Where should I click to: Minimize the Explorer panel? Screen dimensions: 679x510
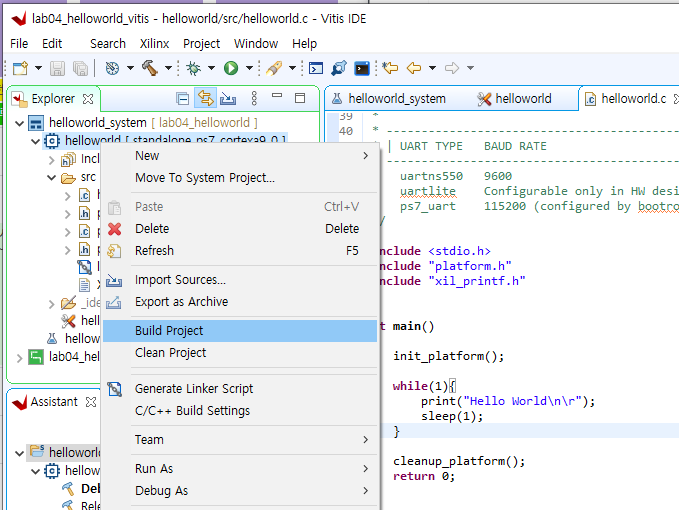click(277, 95)
